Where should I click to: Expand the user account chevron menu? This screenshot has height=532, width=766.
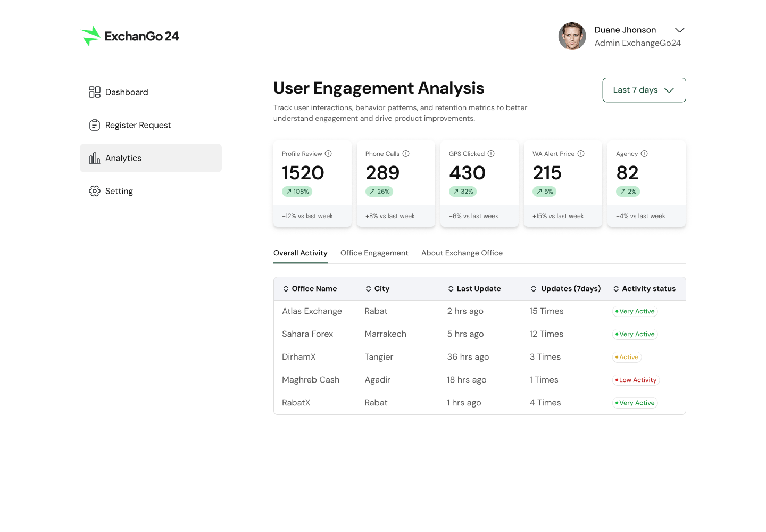pyautogui.click(x=679, y=30)
